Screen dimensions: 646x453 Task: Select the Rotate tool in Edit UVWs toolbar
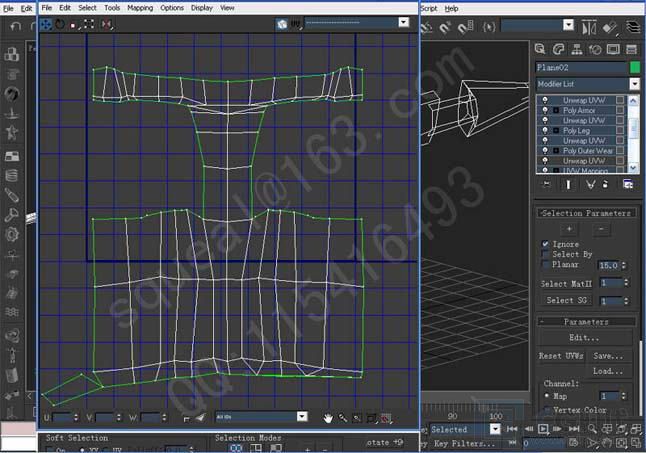[60, 25]
